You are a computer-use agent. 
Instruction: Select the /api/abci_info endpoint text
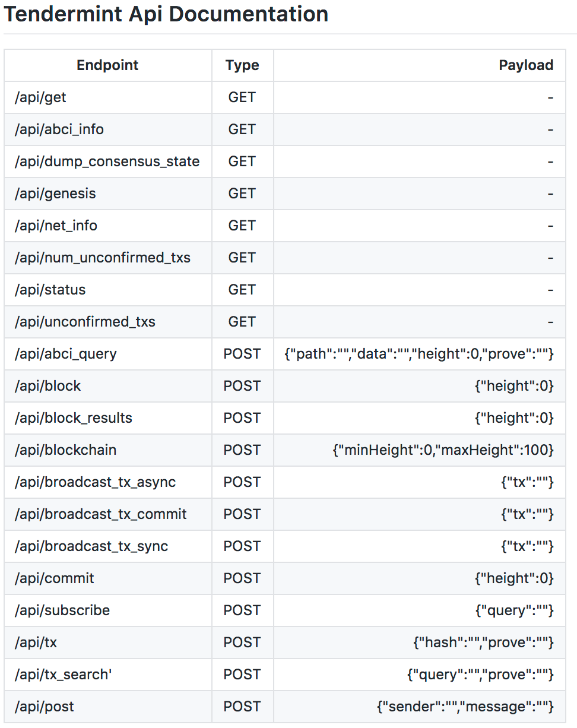point(59,129)
